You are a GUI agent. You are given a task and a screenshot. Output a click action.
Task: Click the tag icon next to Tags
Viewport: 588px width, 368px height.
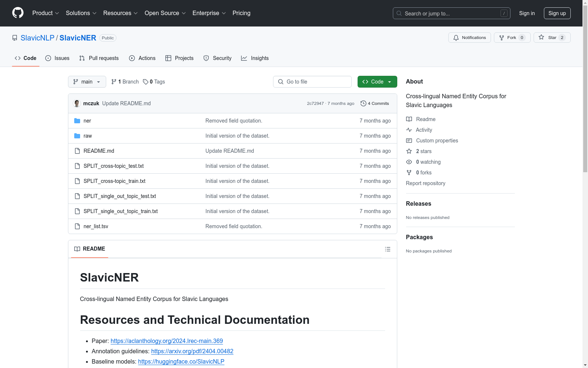point(146,82)
